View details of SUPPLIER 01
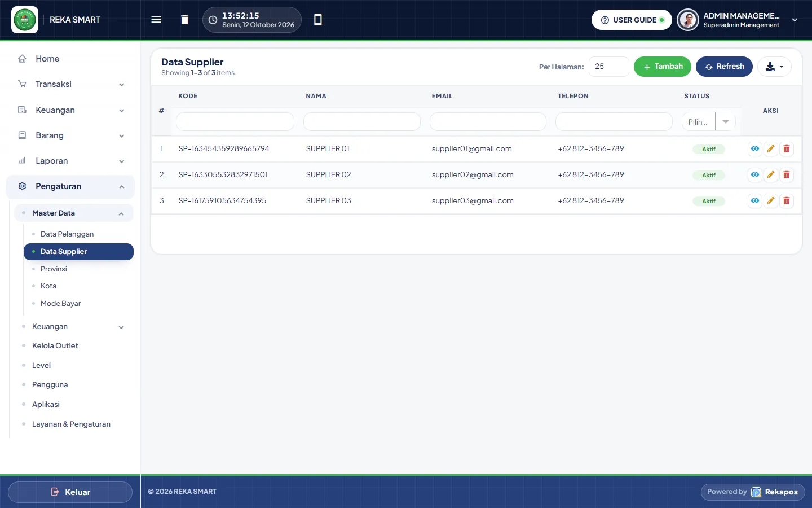 click(x=754, y=149)
